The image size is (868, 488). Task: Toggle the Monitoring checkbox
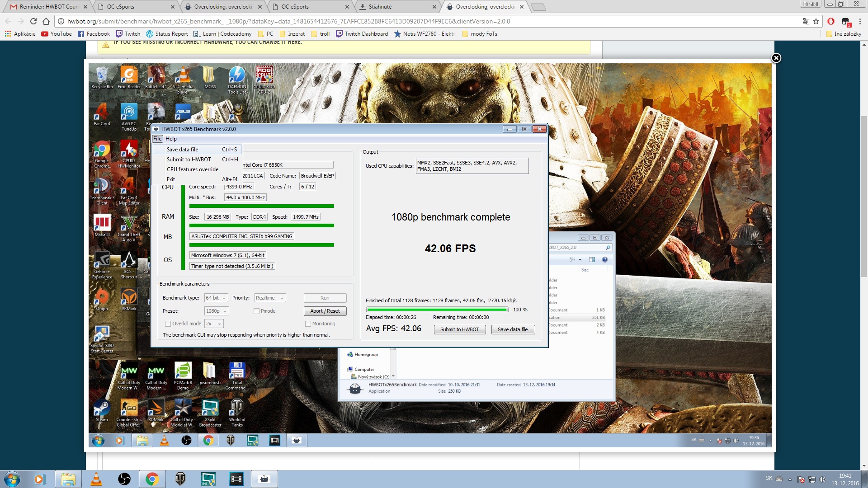coord(308,324)
